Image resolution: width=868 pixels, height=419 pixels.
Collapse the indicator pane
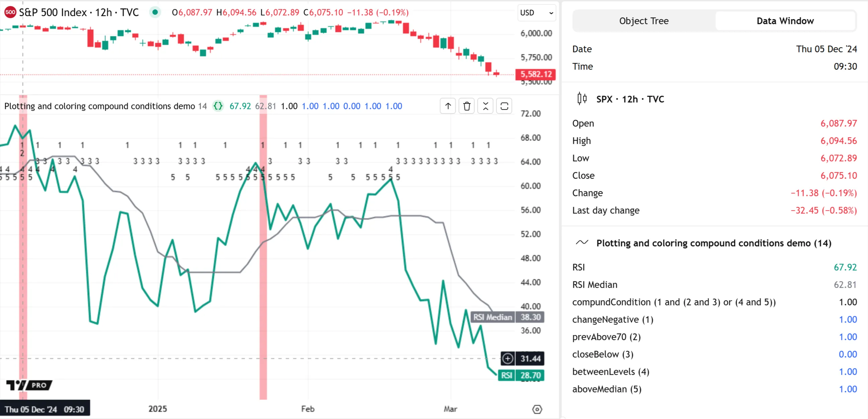pyautogui.click(x=485, y=106)
